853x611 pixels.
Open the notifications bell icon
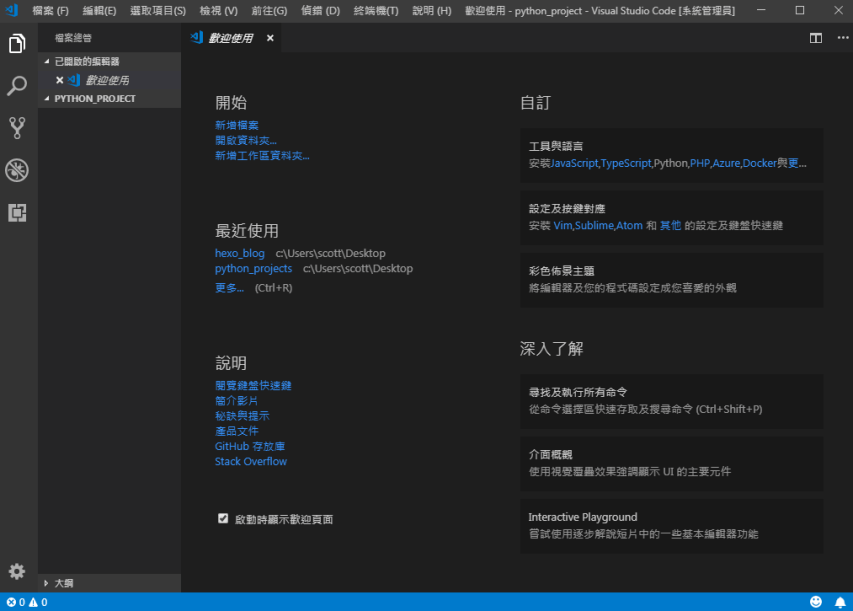coord(840,602)
